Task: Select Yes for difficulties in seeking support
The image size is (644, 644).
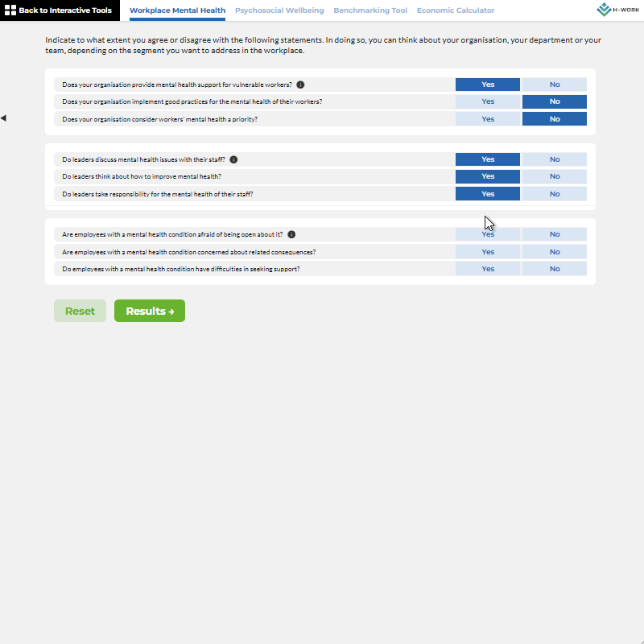Action: click(x=488, y=269)
